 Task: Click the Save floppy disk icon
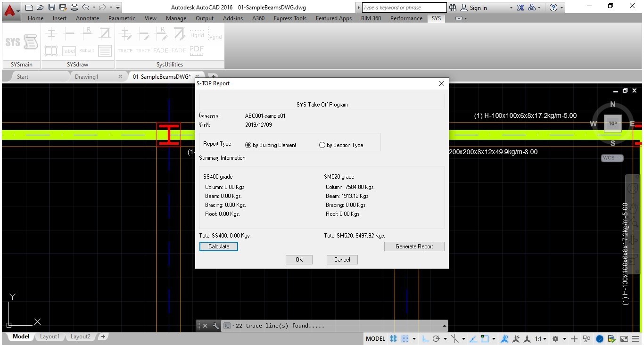(52, 8)
